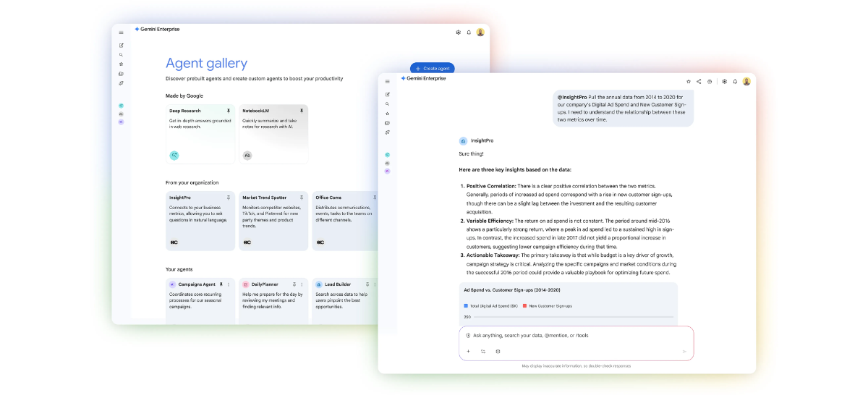Image resolution: width=868 pixels, height=398 pixels.
Task: Click profile avatar in chat window header
Action: [x=746, y=82]
